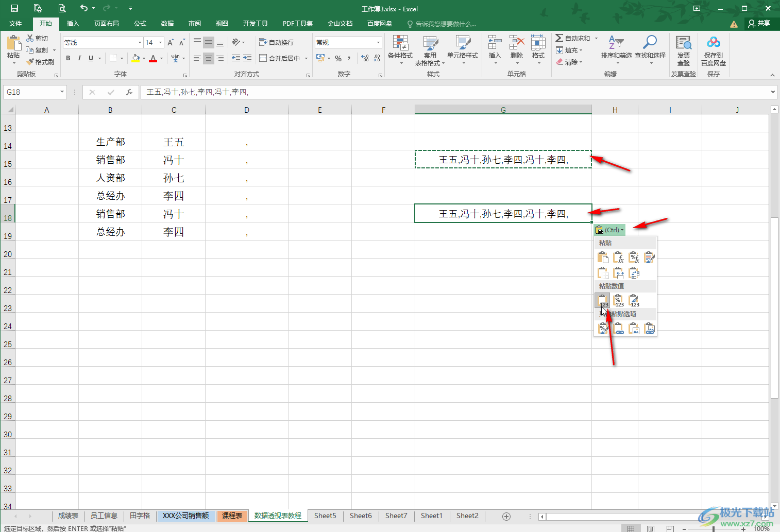Click Decrease Decimal icon
The height and width of the screenshot is (532, 780).
377,58
